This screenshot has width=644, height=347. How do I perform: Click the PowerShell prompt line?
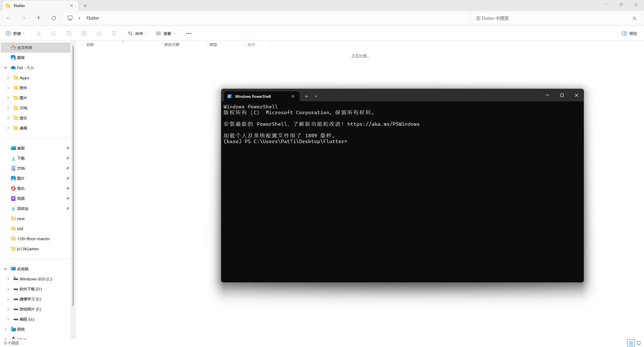[285, 141]
